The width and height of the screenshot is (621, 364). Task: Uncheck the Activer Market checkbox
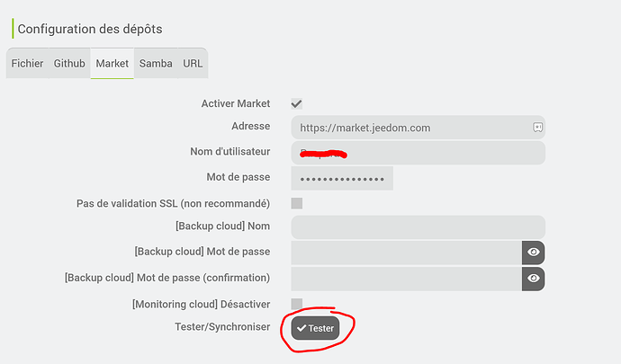(297, 104)
